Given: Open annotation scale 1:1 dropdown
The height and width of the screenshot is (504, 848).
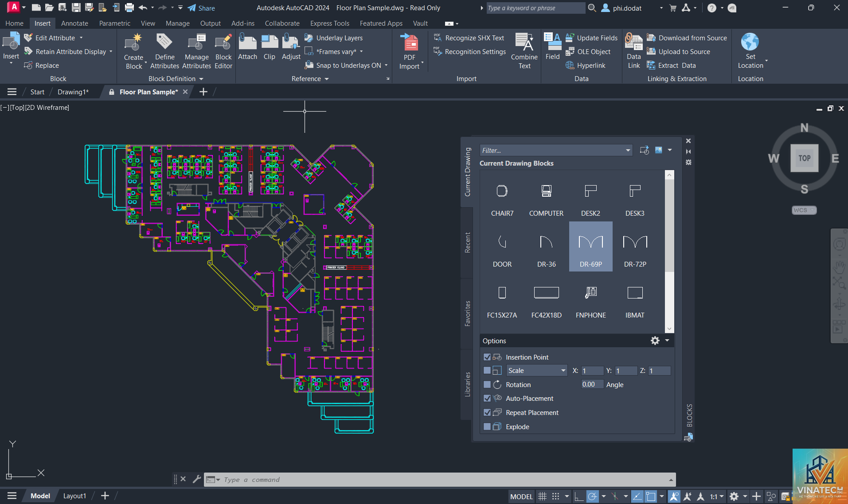Looking at the screenshot, I should pyautogui.click(x=716, y=496).
